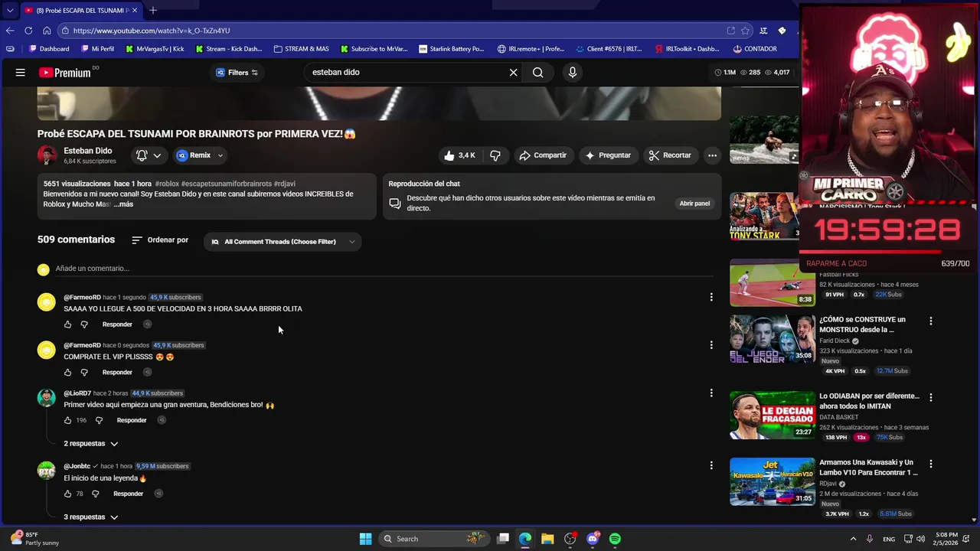Dislike the SAAAA YO LLEGUE comment
Image resolution: width=980 pixels, height=551 pixels.
[x=84, y=324]
